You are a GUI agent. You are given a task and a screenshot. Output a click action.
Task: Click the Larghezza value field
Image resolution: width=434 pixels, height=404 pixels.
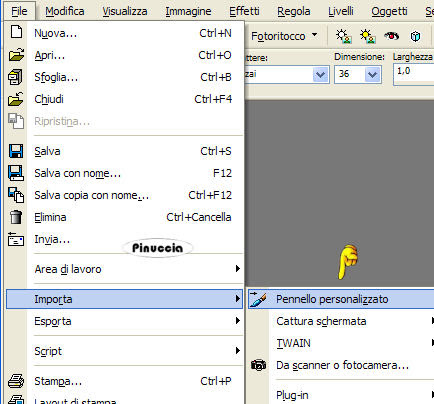(414, 75)
